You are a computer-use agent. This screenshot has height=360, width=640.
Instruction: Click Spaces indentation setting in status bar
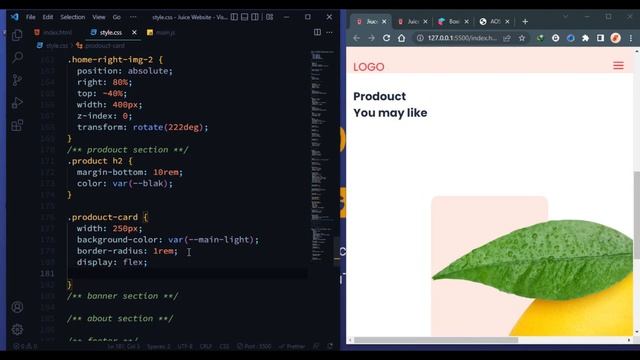158,347
